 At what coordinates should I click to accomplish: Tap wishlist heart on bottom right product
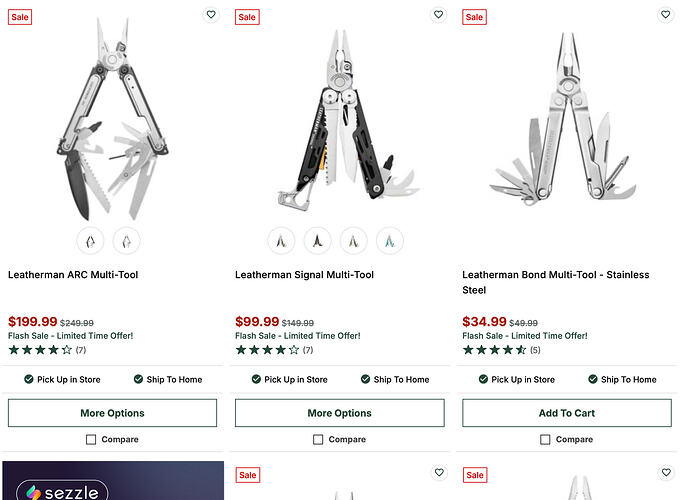click(x=666, y=472)
